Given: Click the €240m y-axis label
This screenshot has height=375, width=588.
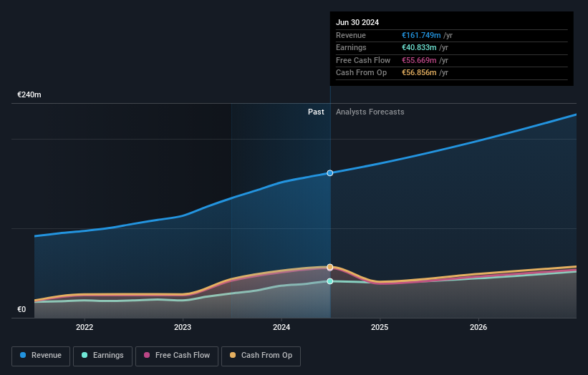Looking at the screenshot, I should pos(29,94).
